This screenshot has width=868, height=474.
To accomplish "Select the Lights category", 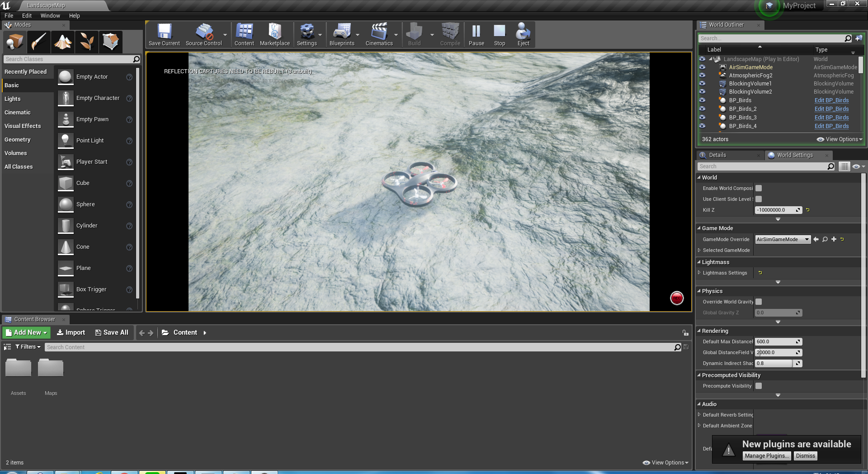I will pos(13,99).
